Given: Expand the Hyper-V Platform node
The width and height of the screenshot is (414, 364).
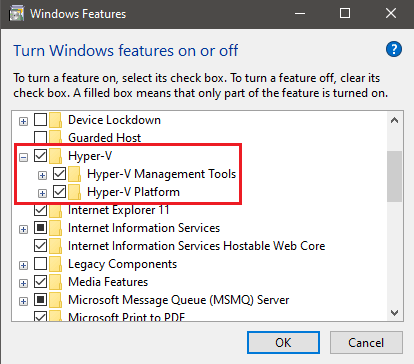Looking at the screenshot, I should [42, 193].
